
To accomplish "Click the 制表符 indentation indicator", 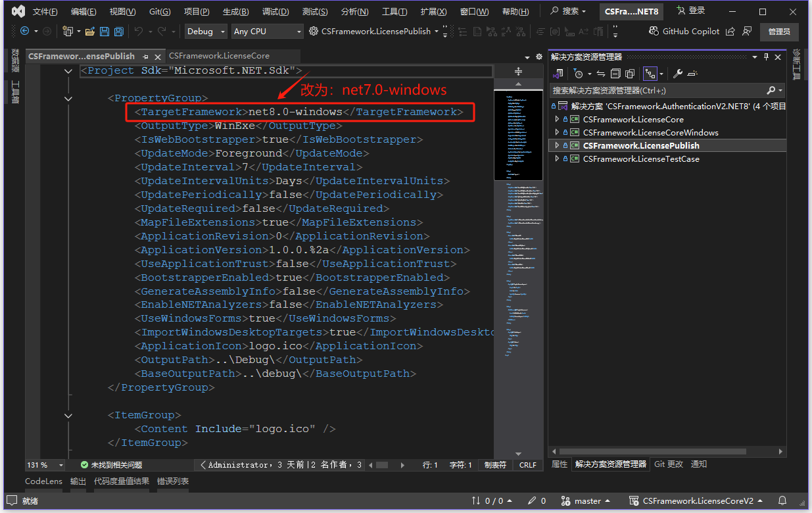I will 495,465.
